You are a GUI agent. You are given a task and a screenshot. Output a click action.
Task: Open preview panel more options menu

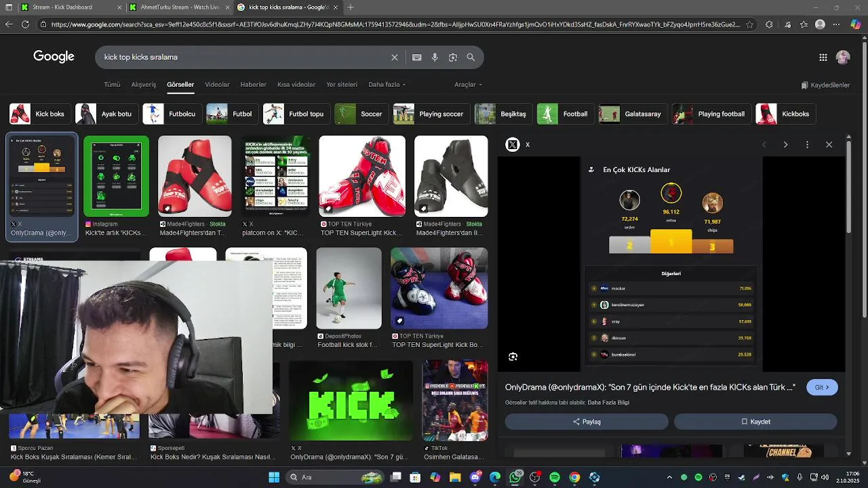click(x=807, y=144)
